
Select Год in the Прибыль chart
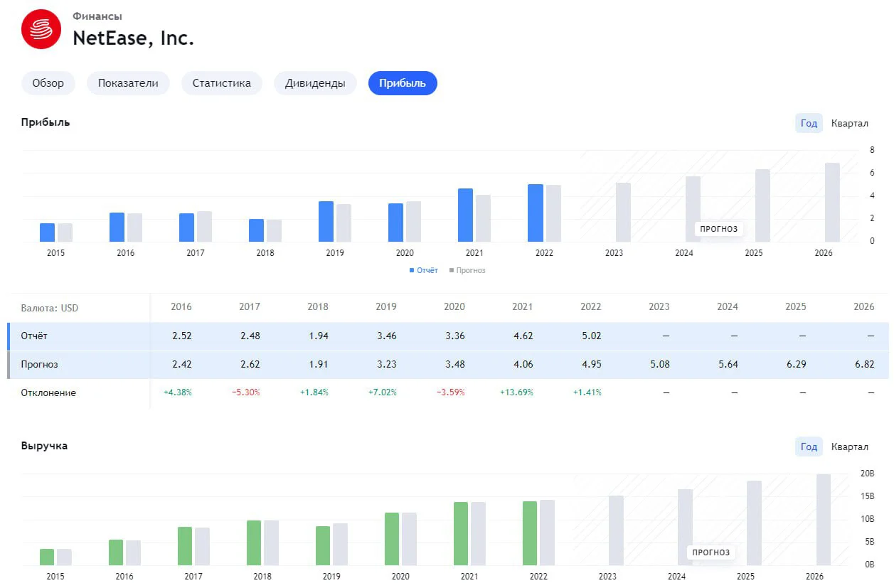tap(809, 123)
